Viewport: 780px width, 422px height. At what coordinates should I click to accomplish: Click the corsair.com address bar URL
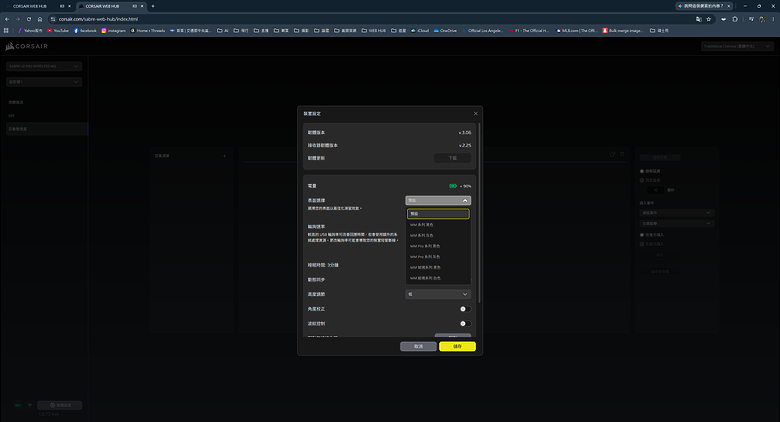(98, 19)
